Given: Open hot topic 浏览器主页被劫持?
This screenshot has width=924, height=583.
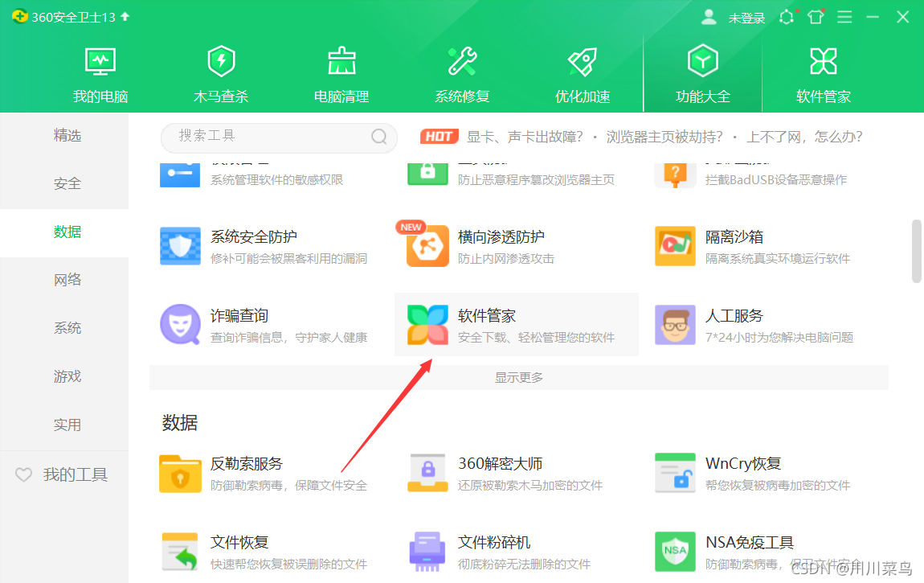Looking at the screenshot, I should (x=664, y=137).
